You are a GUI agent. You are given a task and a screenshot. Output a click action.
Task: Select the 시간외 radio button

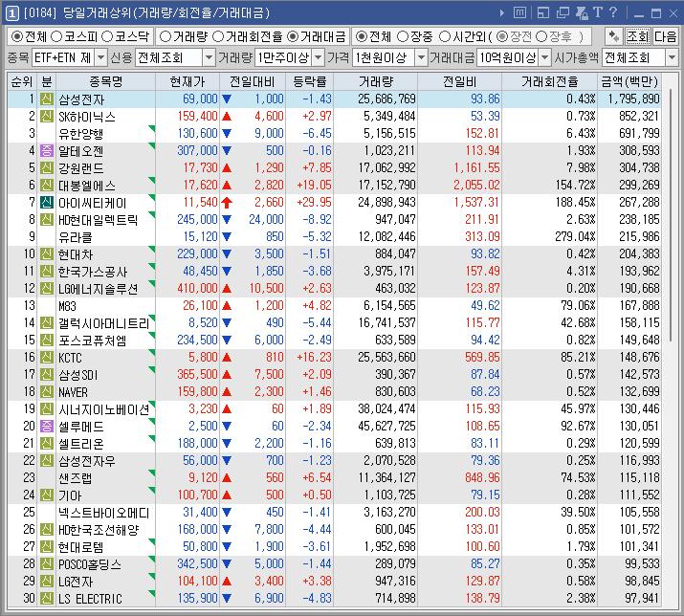[445, 36]
